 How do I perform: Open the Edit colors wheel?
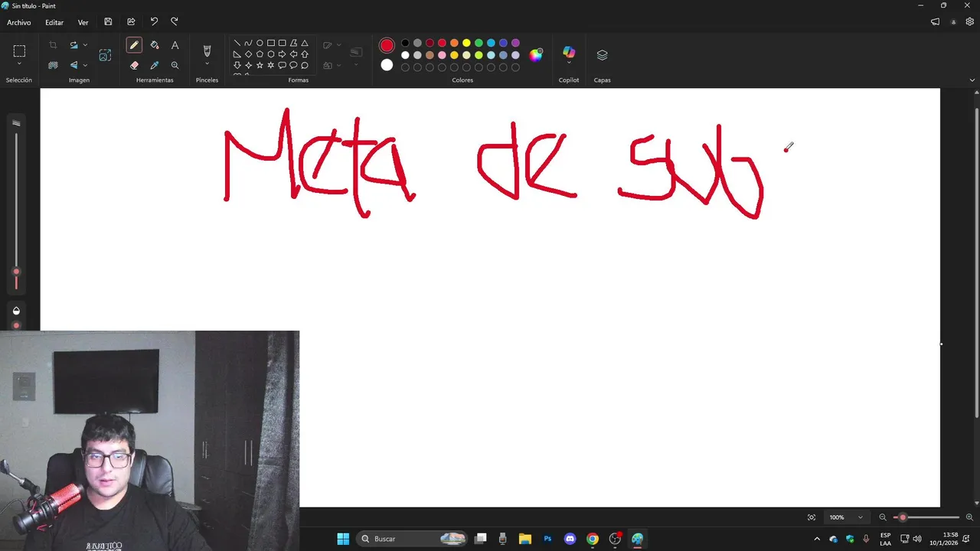click(536, 54)
